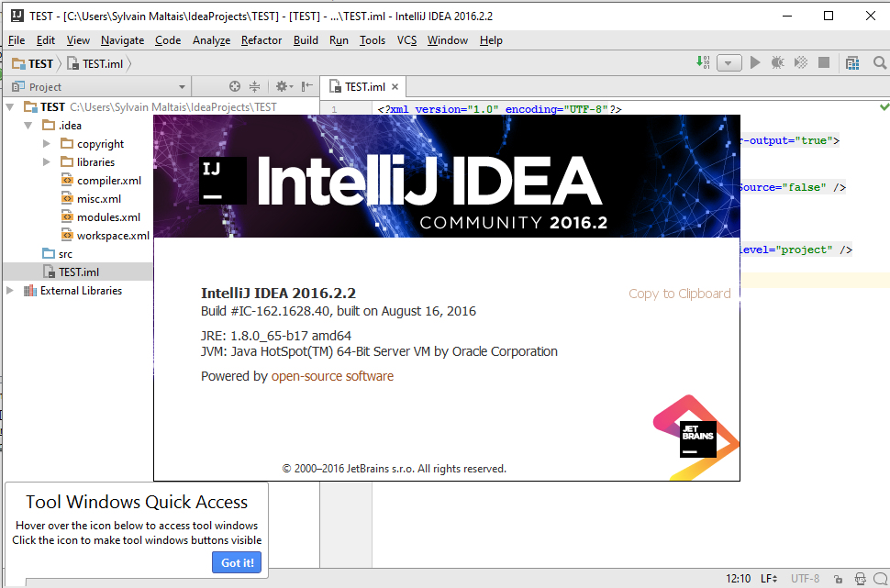890x588 pixels.
Task: Click the libraries folder icon
Action: coord(67,161)
